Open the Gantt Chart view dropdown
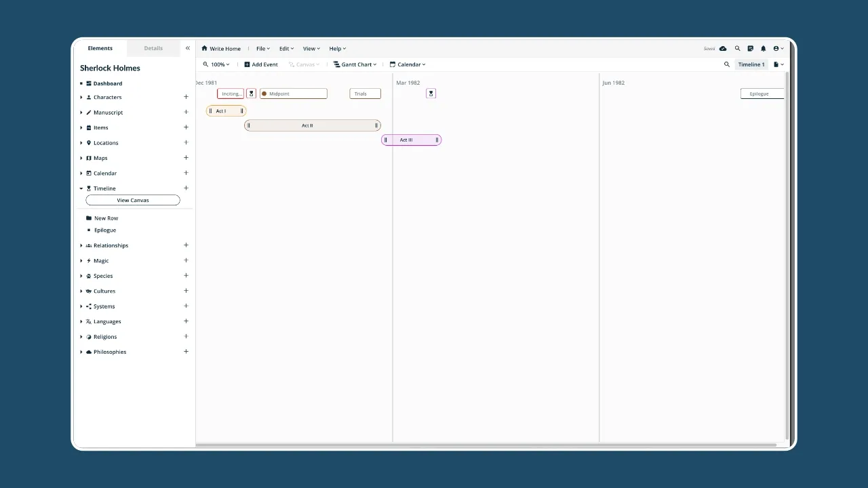 coord(355,64)
